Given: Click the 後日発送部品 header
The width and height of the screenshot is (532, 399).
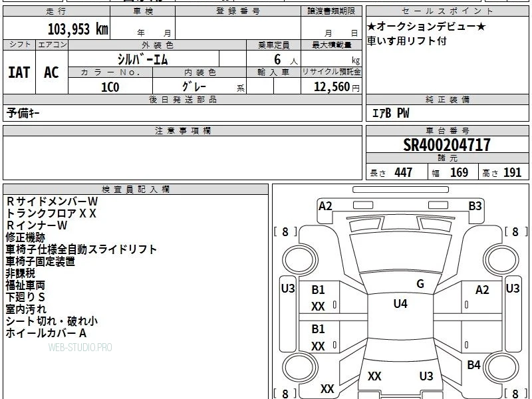Looking at the screenshot, I should pyautogui.click(x=182, y=99).
